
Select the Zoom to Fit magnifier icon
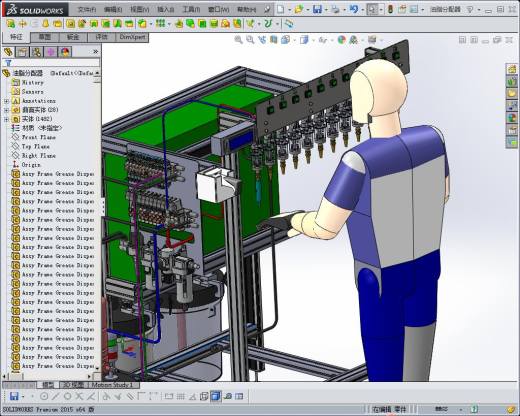click(x=238, y=40)
